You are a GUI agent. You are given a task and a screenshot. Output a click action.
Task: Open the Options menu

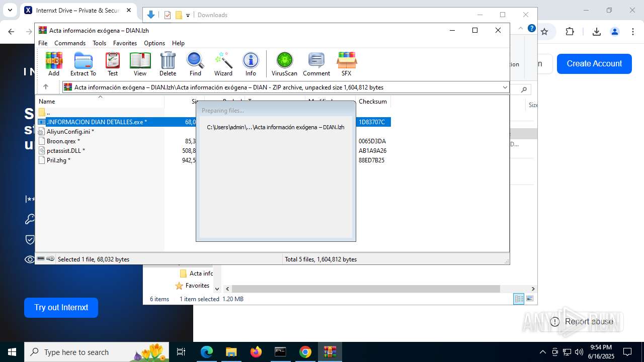coord(154,43)
